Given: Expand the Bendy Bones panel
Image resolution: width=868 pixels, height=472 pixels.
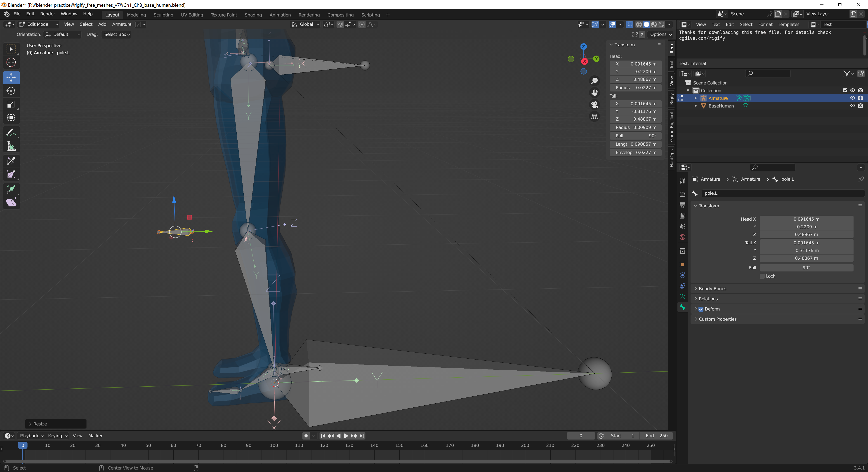Looking at the screenshot, I should pos(712,289).
